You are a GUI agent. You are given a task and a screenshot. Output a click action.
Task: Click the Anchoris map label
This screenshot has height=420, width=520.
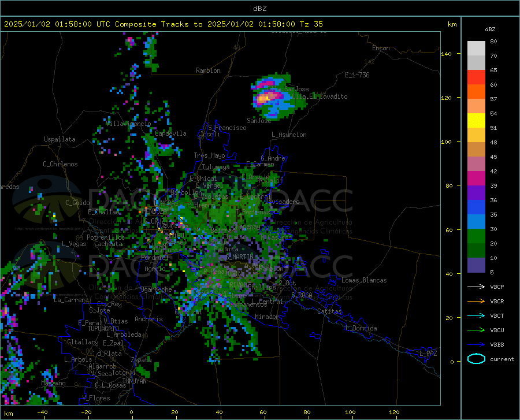[x=148, y=319]
